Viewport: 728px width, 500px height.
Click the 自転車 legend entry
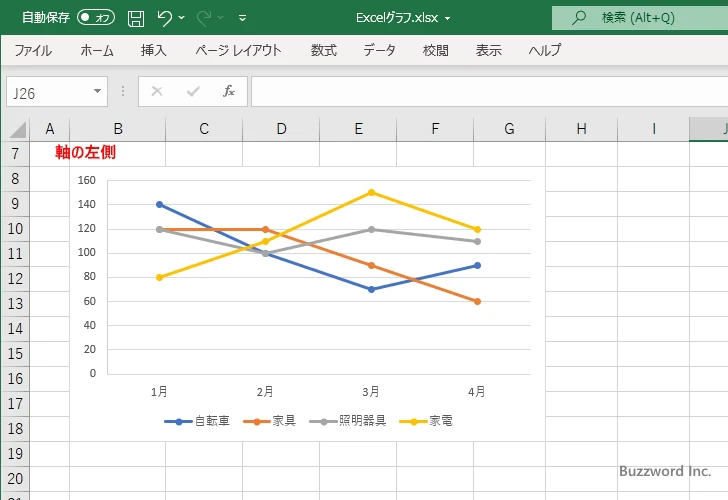point(197,421)
